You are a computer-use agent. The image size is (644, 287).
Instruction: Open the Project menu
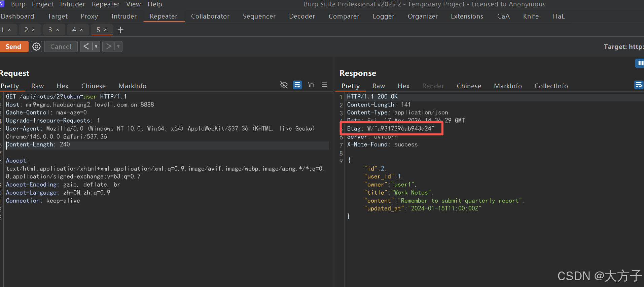43,4
